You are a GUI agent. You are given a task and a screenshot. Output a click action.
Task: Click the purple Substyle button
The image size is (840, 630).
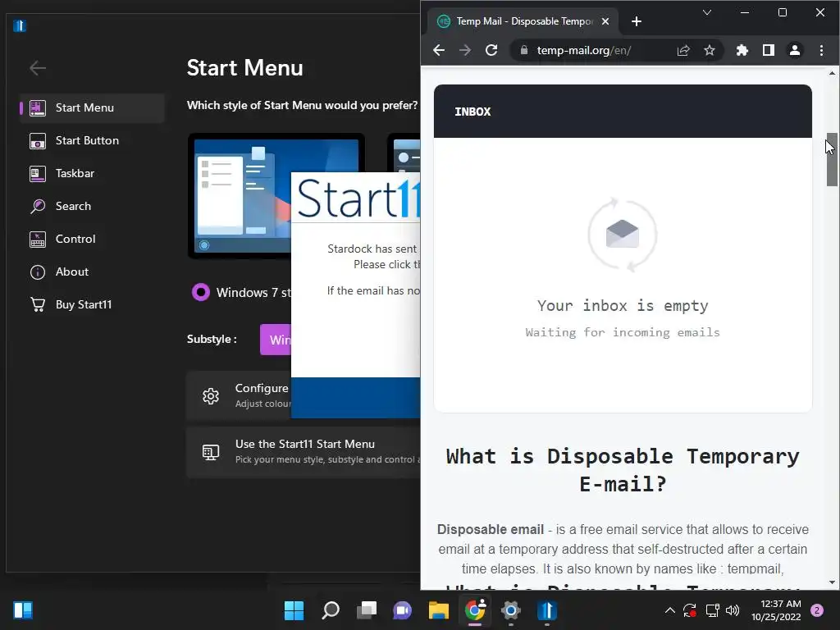pyautogui.click(x=276, y=340)
